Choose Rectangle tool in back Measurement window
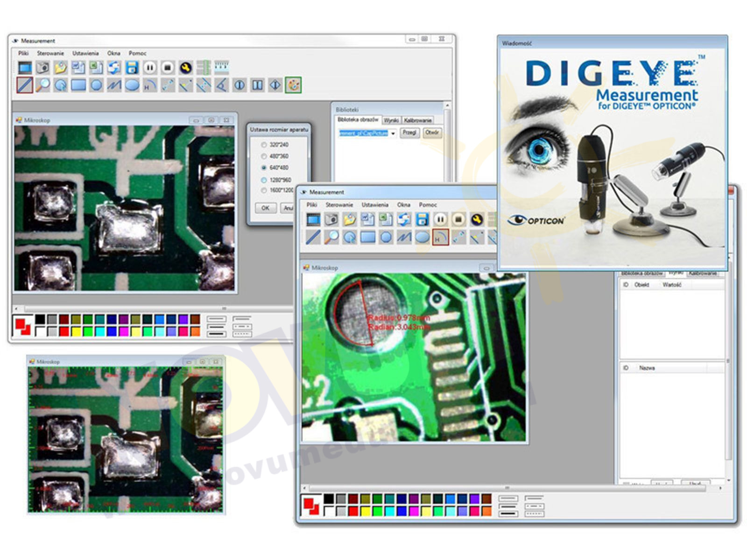Screen dimensions: 747x560 (78, 85)
